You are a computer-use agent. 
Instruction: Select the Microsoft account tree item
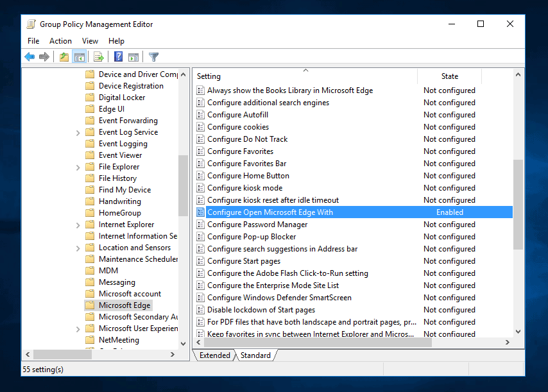point(130,293)
